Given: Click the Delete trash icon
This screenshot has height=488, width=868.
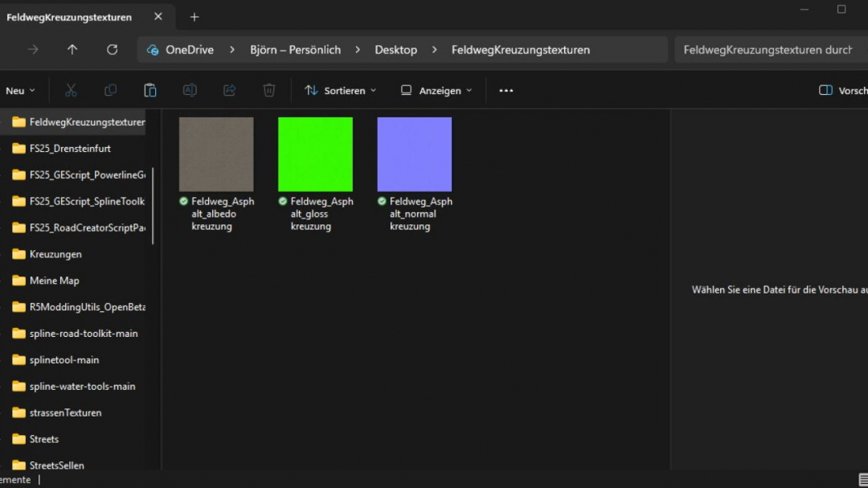Looking at the screenshot, I should (x=268, y=90).
